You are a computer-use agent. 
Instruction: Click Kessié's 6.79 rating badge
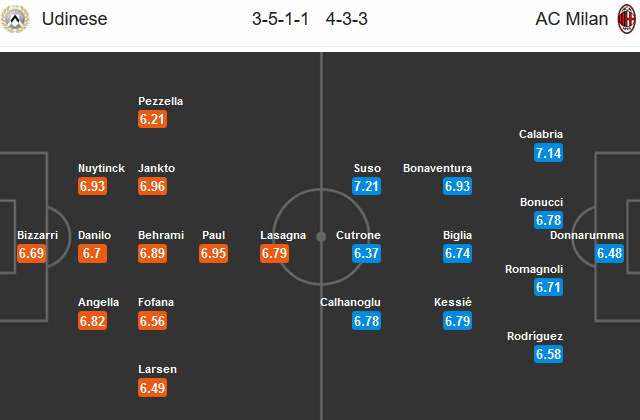click(x=457, y=321)
